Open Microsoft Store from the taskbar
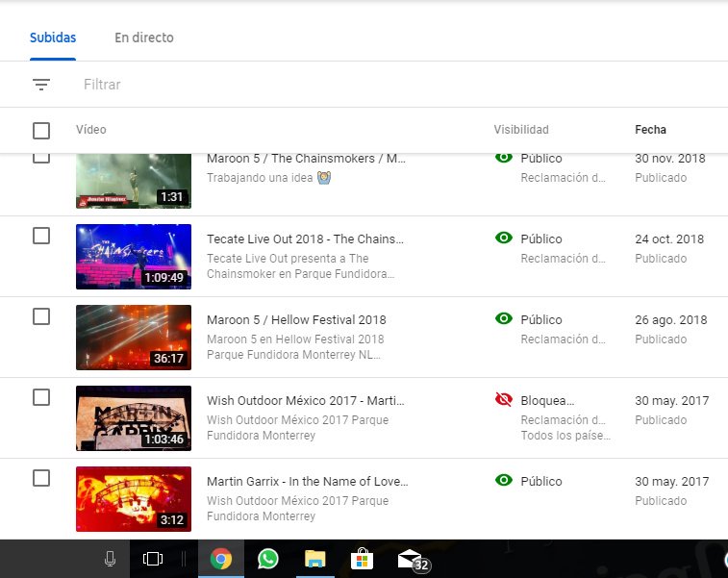 362,559
